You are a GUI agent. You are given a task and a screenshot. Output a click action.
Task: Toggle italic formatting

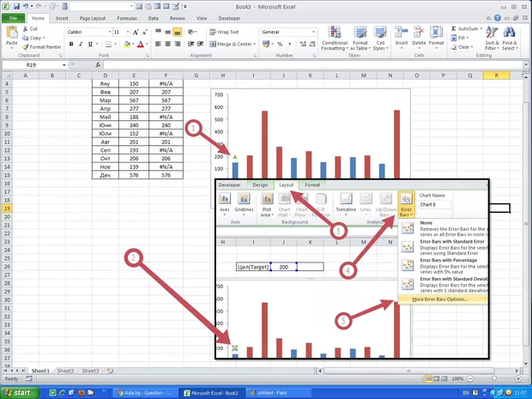click(x=81, y=44)
